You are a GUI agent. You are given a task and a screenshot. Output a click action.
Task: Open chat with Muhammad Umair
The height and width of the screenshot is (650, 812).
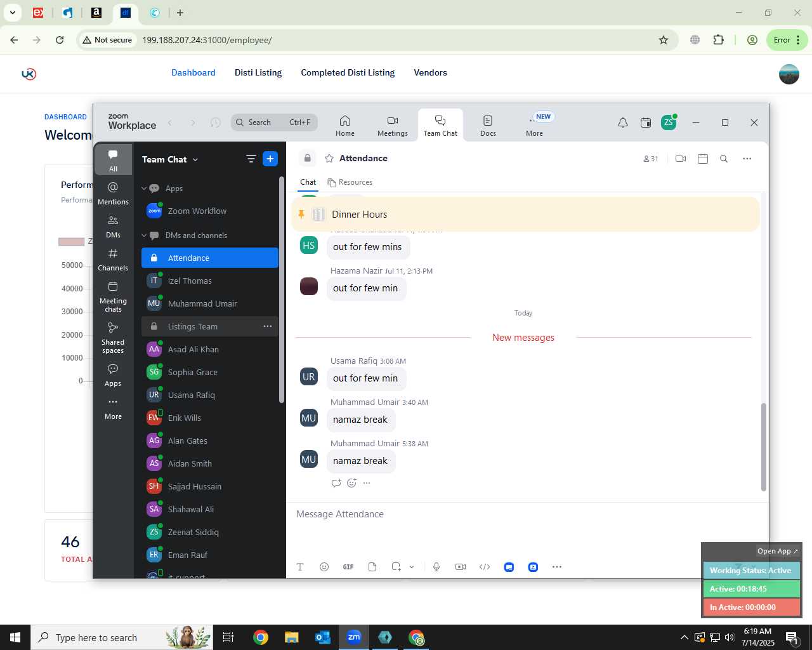209,303
